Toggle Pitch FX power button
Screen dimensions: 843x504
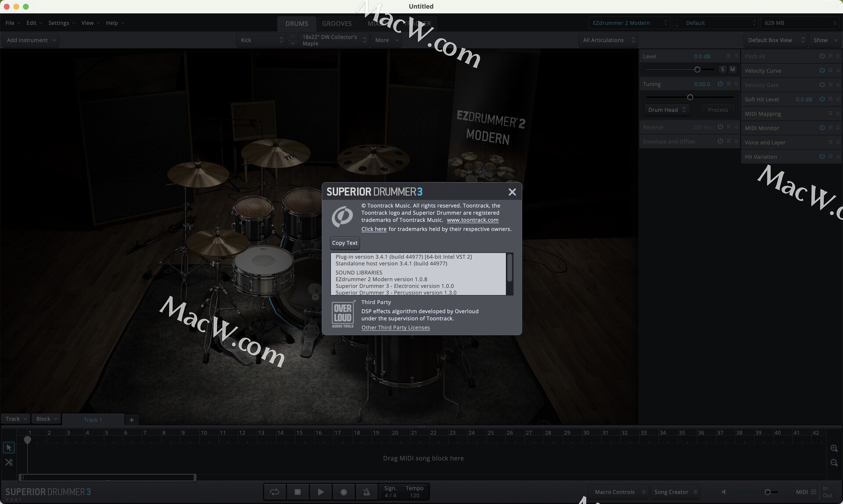pyautogui.click(x=822, y=56)
